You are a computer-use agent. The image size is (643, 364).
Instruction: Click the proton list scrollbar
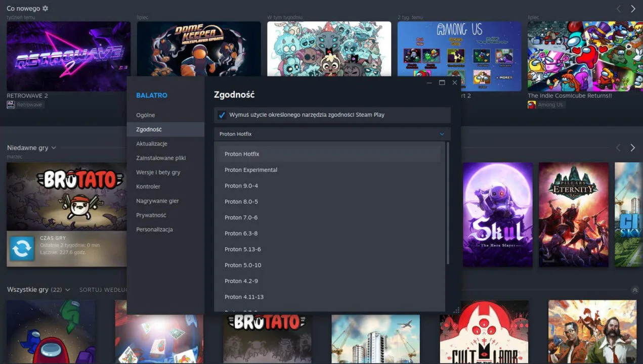(x=448, y=203)
